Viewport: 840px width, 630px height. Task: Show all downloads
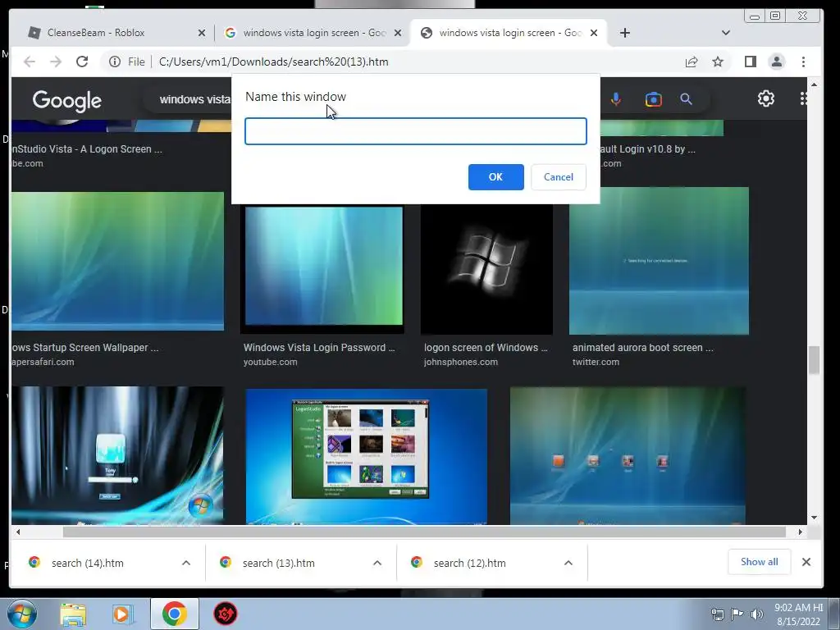(759, 562)
